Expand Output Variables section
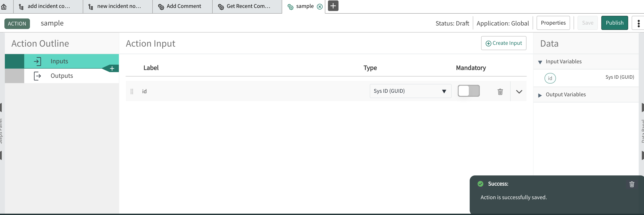This screenshot has height=215, width=644. 540,95
